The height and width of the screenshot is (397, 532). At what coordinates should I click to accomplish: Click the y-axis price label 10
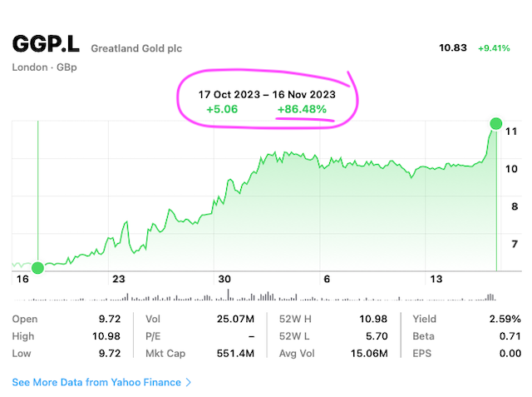[x=511, y=169]
